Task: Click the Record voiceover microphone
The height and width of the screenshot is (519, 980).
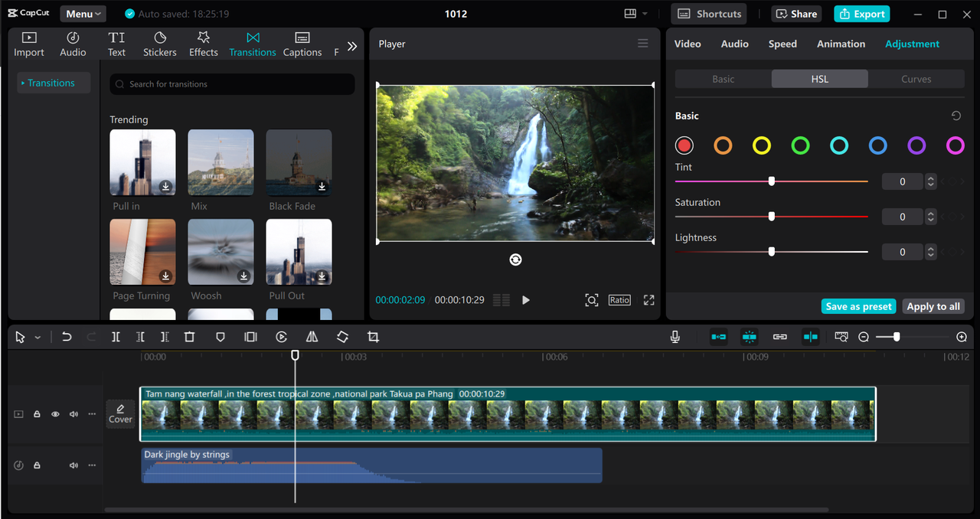Action: coord(675,337)
